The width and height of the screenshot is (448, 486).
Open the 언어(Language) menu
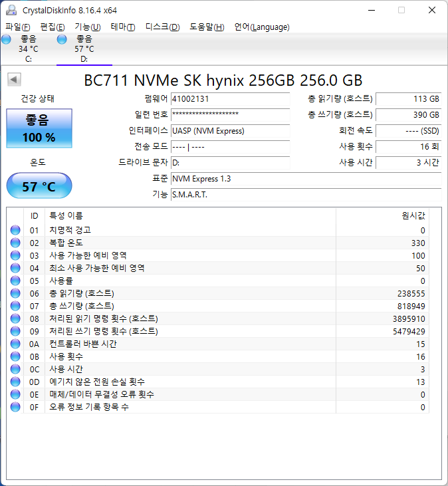tap(262, 27)
